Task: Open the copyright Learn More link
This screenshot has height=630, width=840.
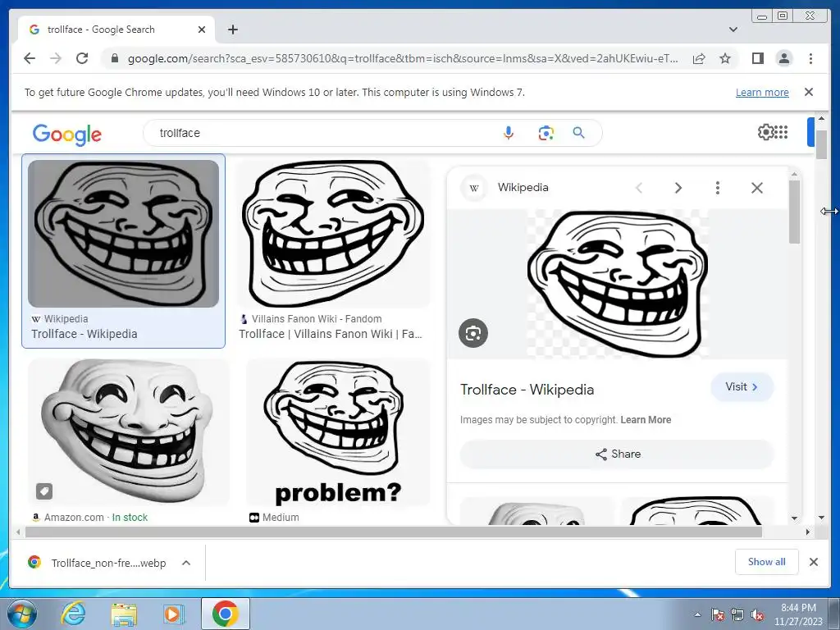Action: 646,420
